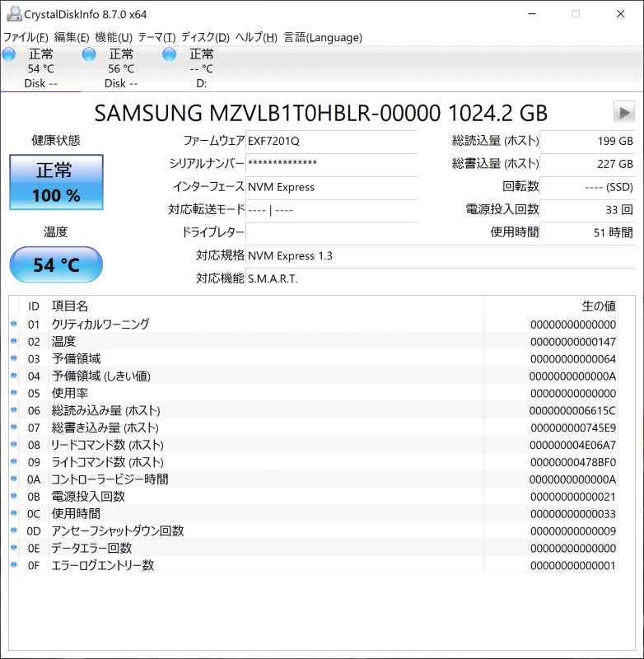Image resolution: width=644 pixels, height=659 pixels.
Task: Close the CrystalDiskInfo window
Action: click(x=620, y=14)
